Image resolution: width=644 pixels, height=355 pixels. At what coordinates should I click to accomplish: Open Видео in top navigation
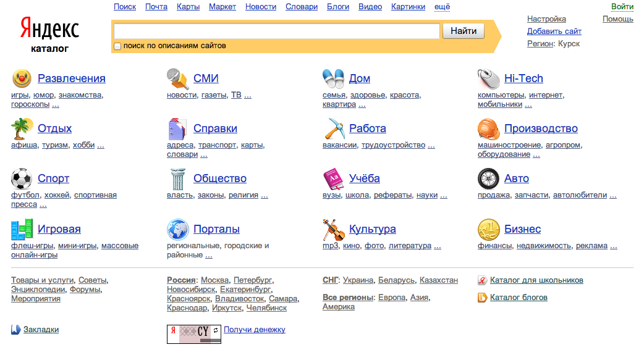point(370,7)
